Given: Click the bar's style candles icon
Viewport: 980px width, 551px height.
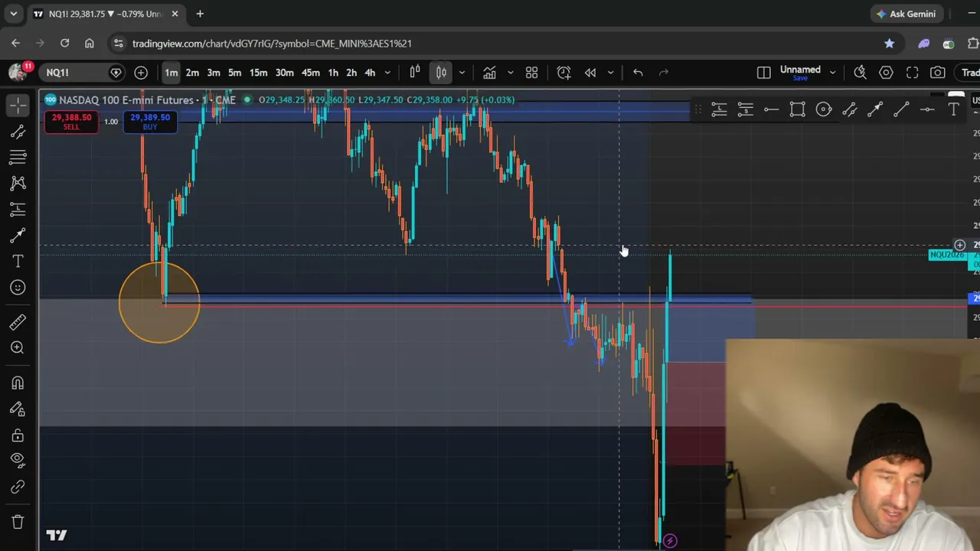Looking at the screenshot, I should [415, 73].
